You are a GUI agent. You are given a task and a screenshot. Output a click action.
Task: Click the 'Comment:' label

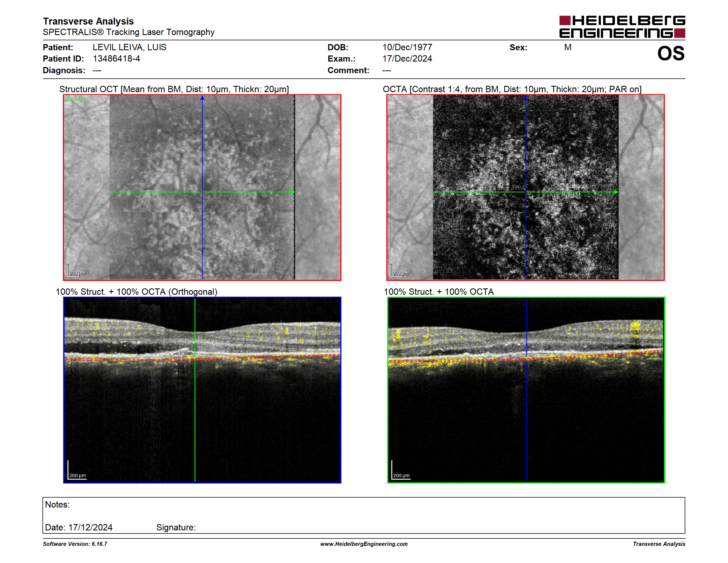tap(348, 70)
